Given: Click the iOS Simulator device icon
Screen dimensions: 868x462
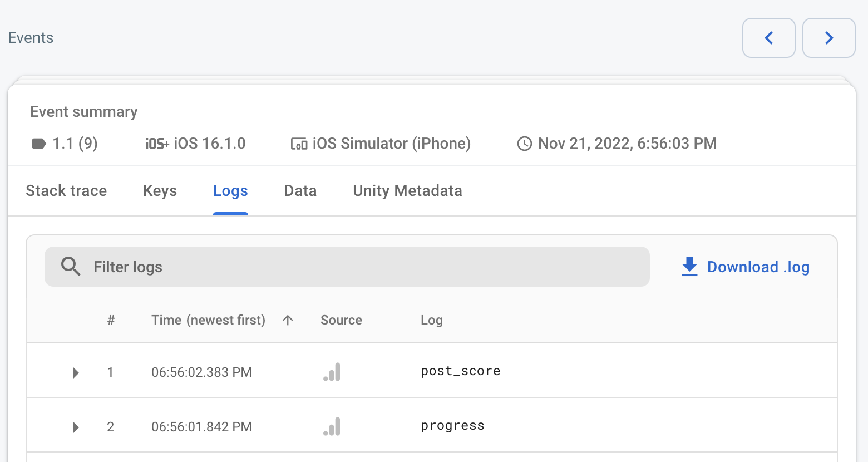Looking at the screenshot, I should pyautogui.click(x=299, y=144).
